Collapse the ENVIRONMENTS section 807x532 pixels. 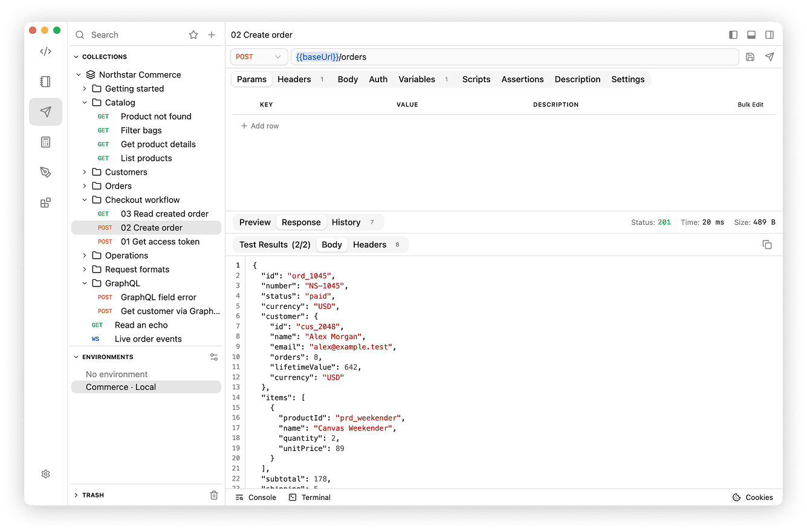point(76,357)
